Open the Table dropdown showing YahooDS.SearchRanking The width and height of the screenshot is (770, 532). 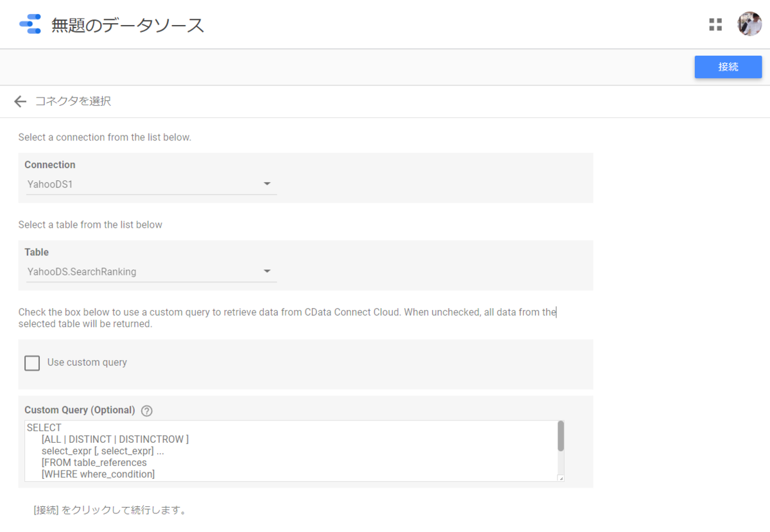pyautogui.click(x=151, y=271)
